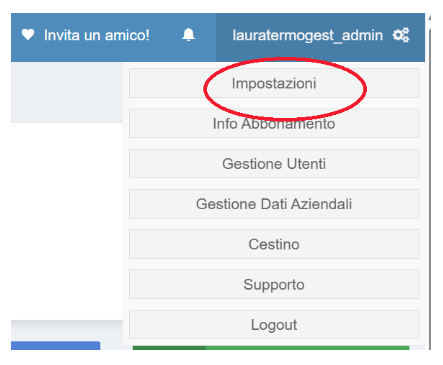This screenshot has height=365, width=443.
Task: Click the blank white content area on the left
Action: [67, 221]
